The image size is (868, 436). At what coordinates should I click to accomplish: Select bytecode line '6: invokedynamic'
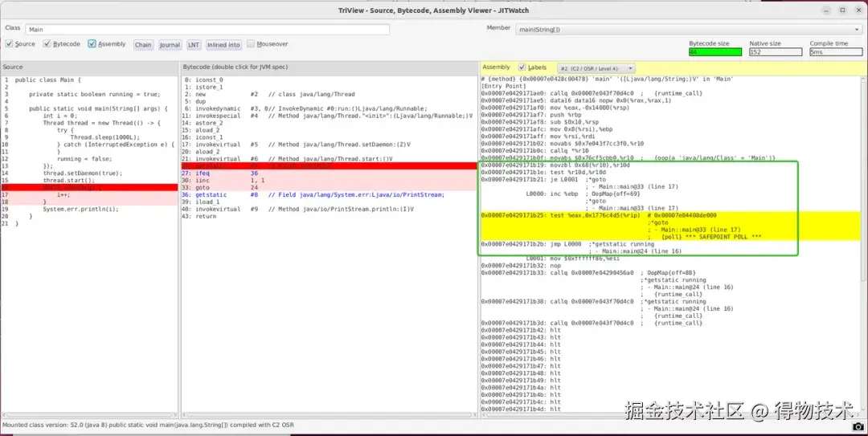(305, 108)
